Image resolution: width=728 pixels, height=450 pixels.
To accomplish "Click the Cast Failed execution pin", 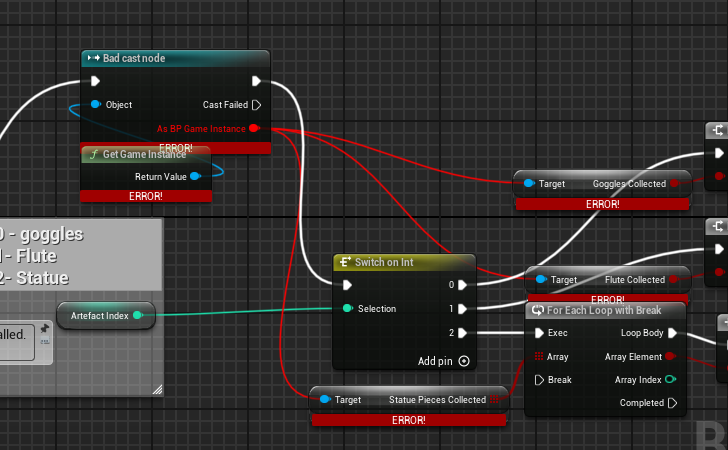I will [256, 104].
